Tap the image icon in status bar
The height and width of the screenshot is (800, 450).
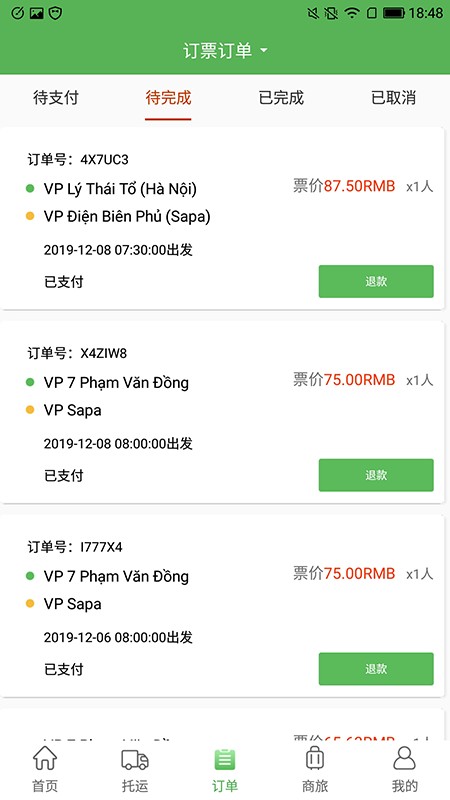point(36,13)
